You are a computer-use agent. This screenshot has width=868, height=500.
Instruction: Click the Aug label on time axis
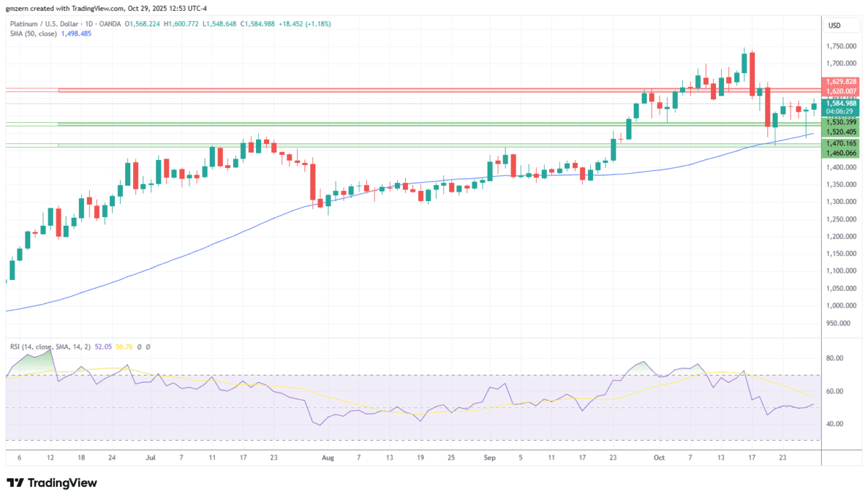click(328, 457)
